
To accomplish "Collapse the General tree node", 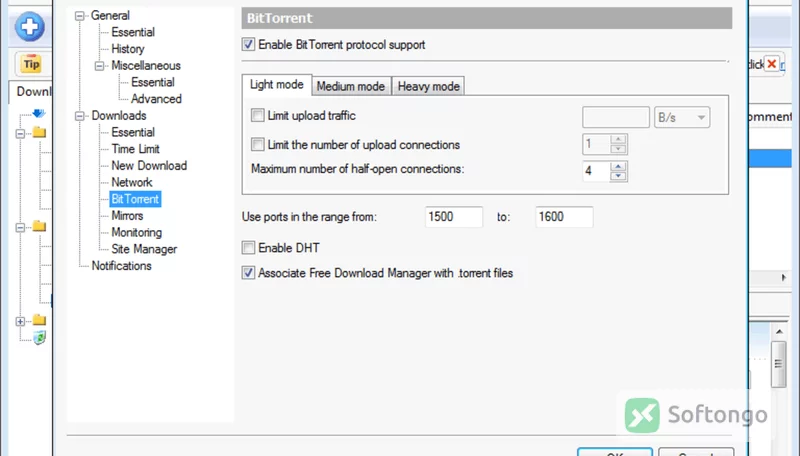I will click(80, 16).
